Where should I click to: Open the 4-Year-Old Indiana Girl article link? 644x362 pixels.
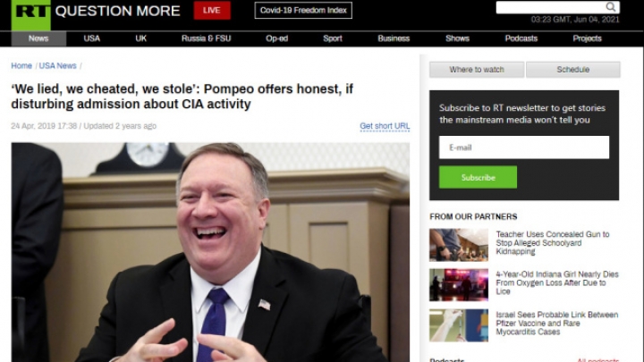(x=557, y=282)
